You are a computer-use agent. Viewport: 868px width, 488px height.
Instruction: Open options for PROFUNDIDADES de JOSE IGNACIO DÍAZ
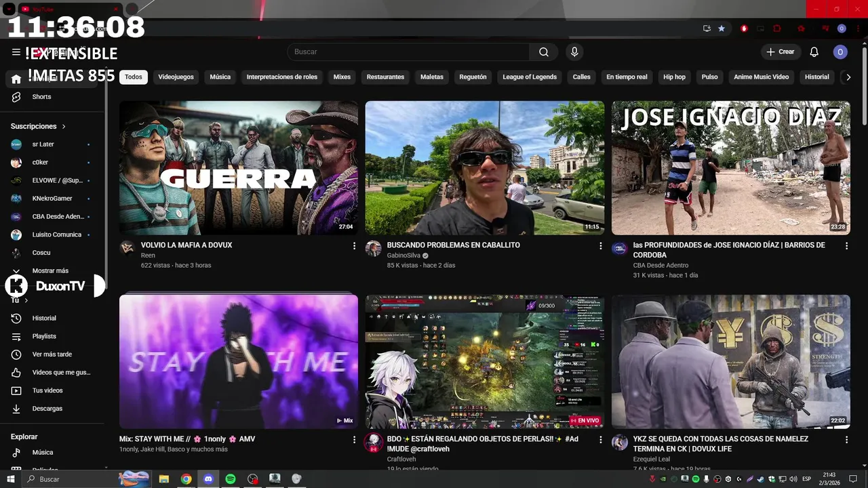tap(846, 246)
